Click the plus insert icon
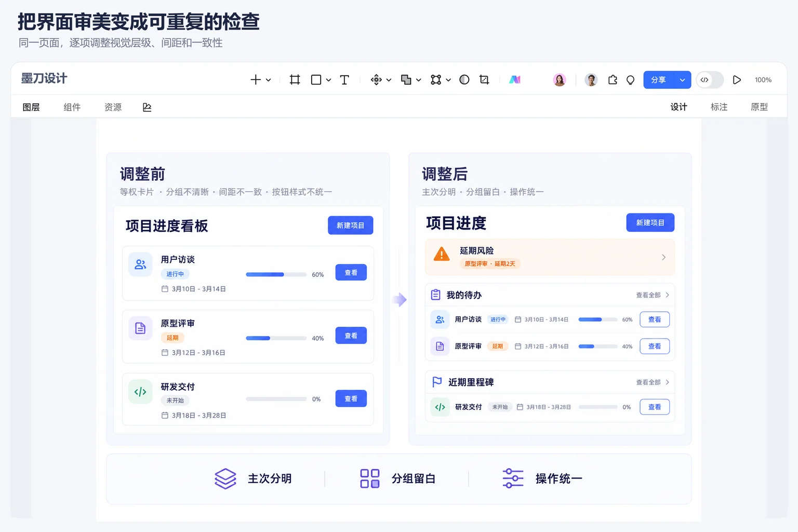 256,79
